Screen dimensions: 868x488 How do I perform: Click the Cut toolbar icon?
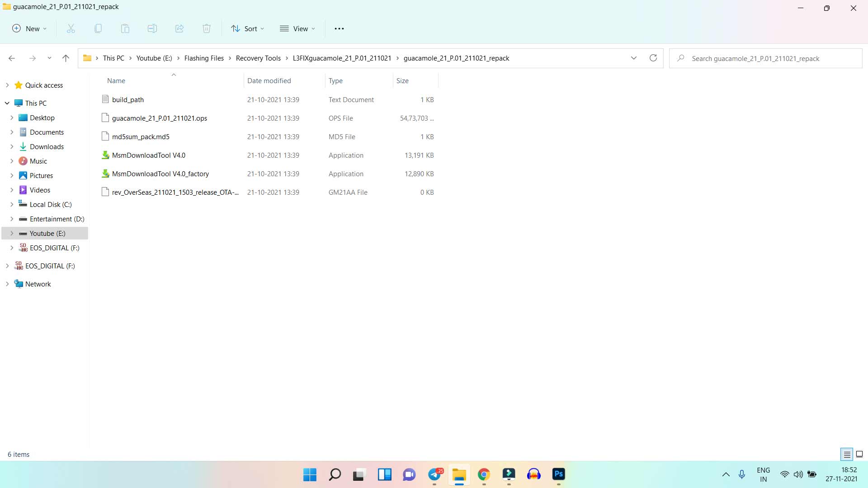[x=71, y=28]
